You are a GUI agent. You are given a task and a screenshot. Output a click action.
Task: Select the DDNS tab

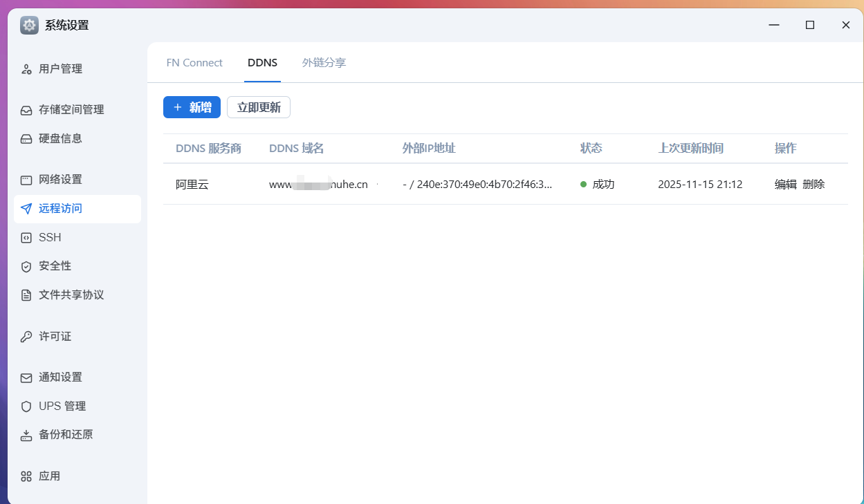pos(262,63)
